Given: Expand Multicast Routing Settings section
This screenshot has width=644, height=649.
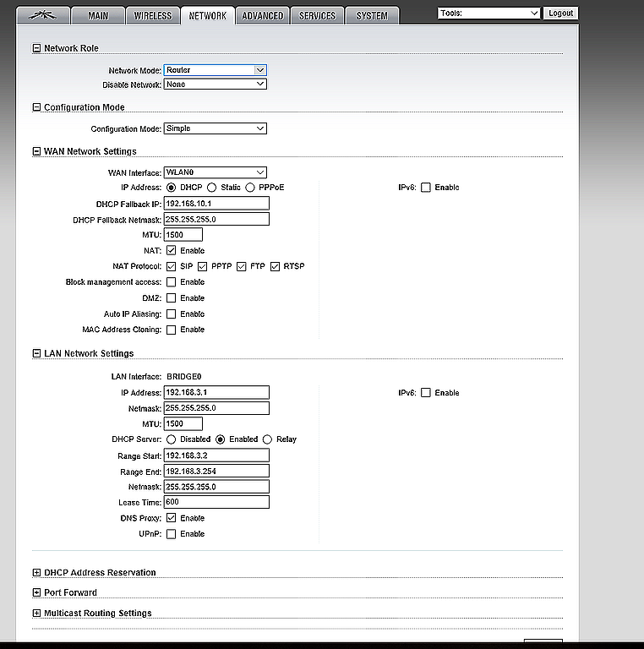Looking at the screenshot, I should click(x=36, y=613).
